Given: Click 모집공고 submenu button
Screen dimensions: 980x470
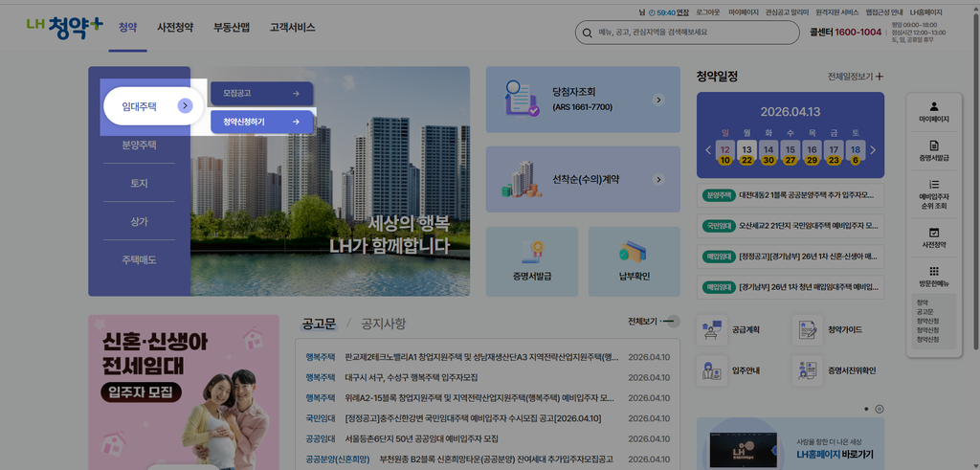Looking at the screenshot, I should coord(262,94).
